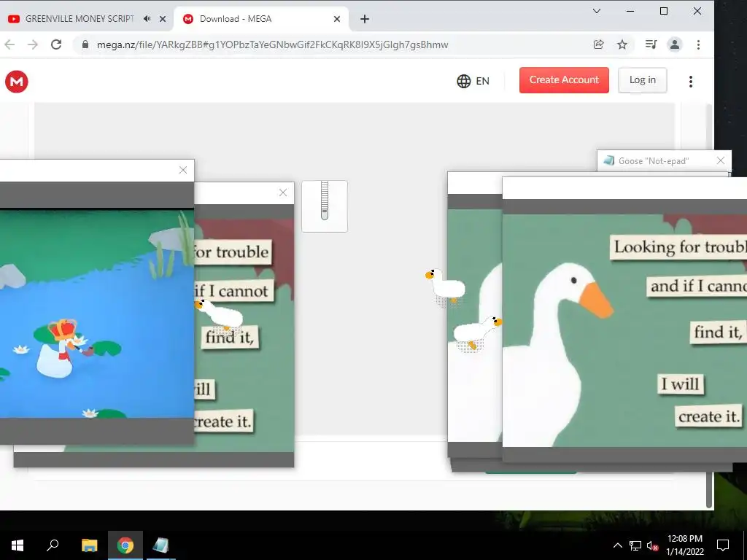
Task: Open Windows notification center
Action: point(723,545)
